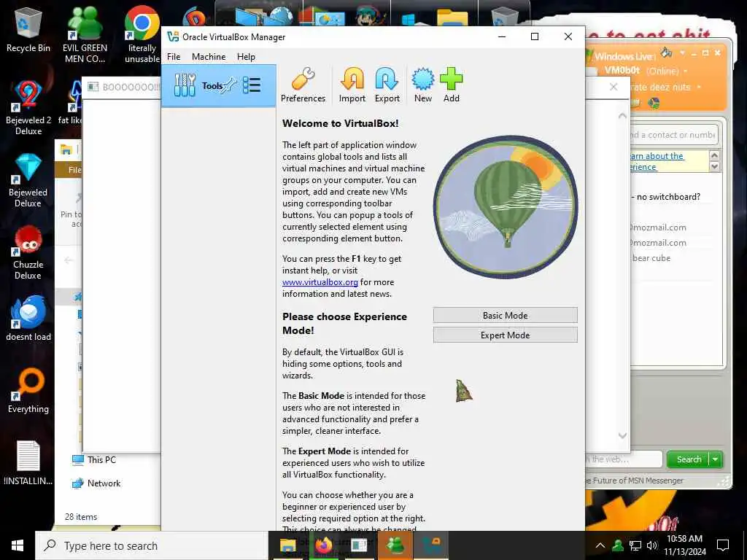747x560 pixels.
Task: Switch to VirtualBox taskbar button
Action: coord(430,545)
